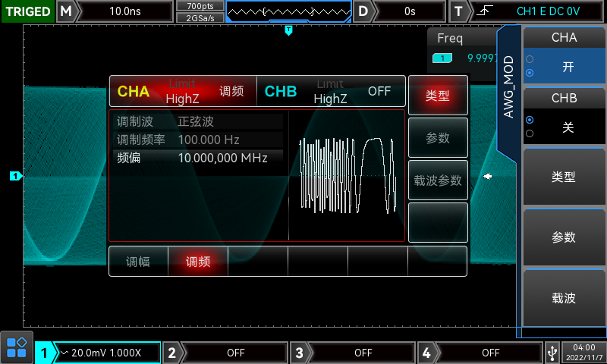607x364 pixels.
Task: Click the channel 1 ground level marker
Action: coord(15,176)
